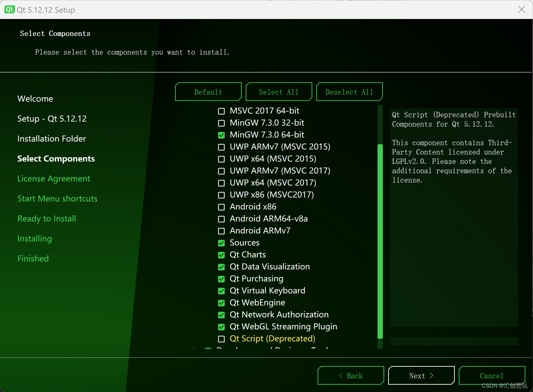Tick the UWP ARMv7 (MSVC 2015) checkbox

(221, 147)
